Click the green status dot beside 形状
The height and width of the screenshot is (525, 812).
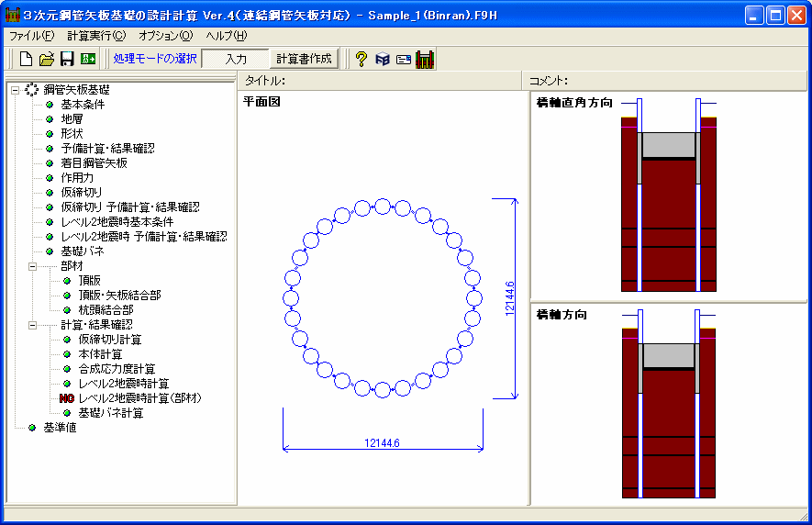pos(50,134)
